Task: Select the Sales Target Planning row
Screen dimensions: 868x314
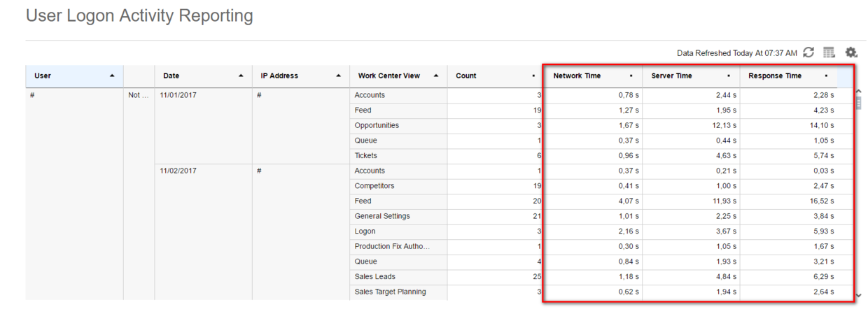Action: [x=390, y=292]
